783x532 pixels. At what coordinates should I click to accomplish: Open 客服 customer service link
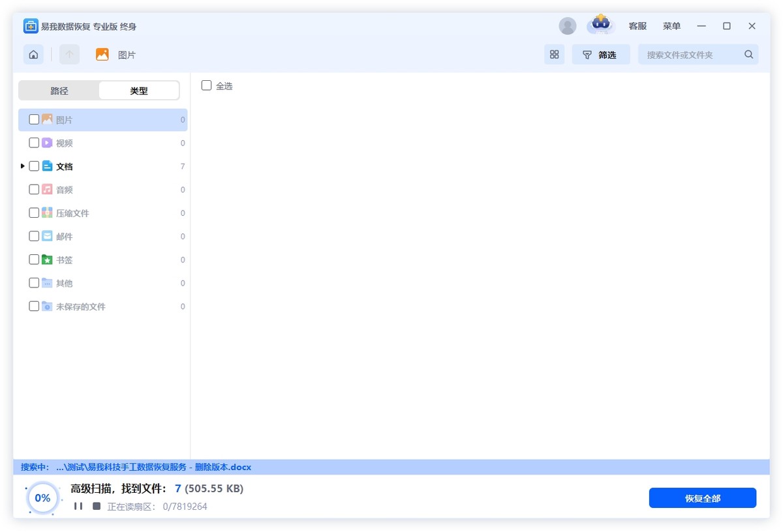(637, 26)
